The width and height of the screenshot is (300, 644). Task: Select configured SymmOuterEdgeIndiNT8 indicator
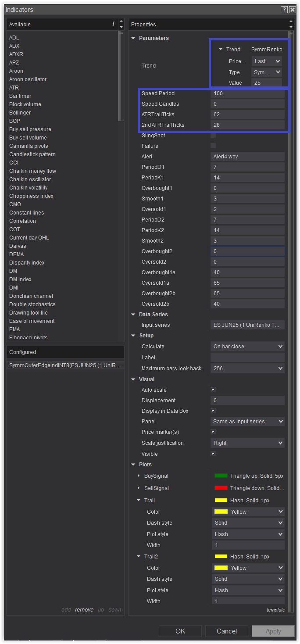(x=64, y=365)
